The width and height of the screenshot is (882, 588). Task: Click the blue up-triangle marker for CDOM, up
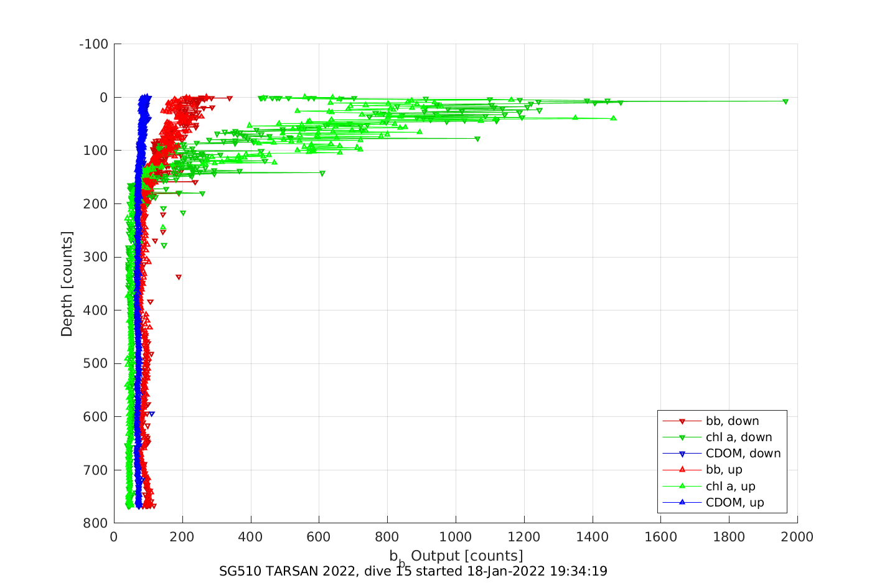click(x=682, y=502)
